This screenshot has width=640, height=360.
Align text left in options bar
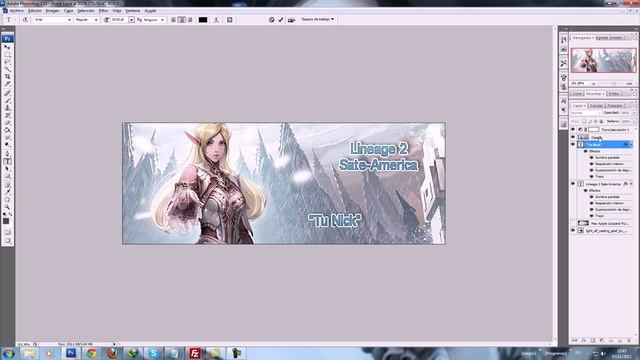pos(173,20)
